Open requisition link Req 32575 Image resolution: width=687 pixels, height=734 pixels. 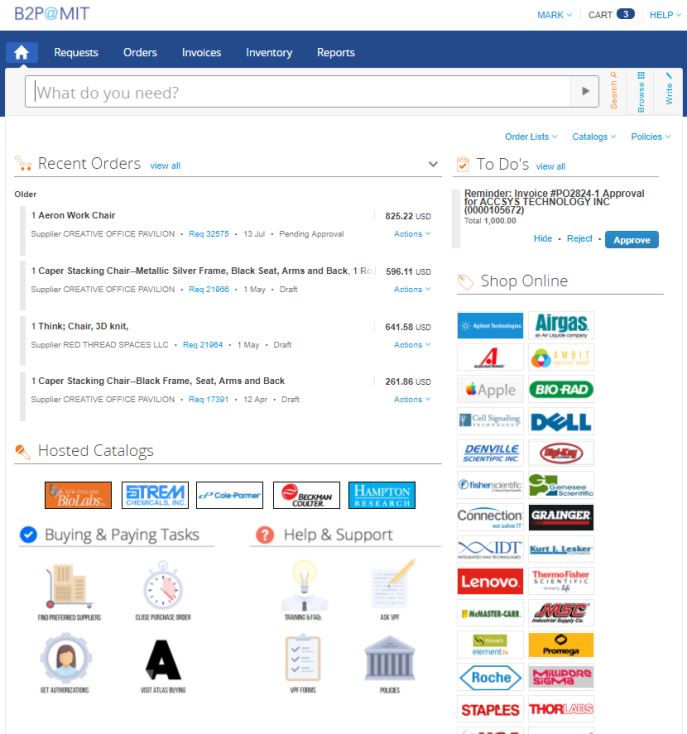[209, 234]
